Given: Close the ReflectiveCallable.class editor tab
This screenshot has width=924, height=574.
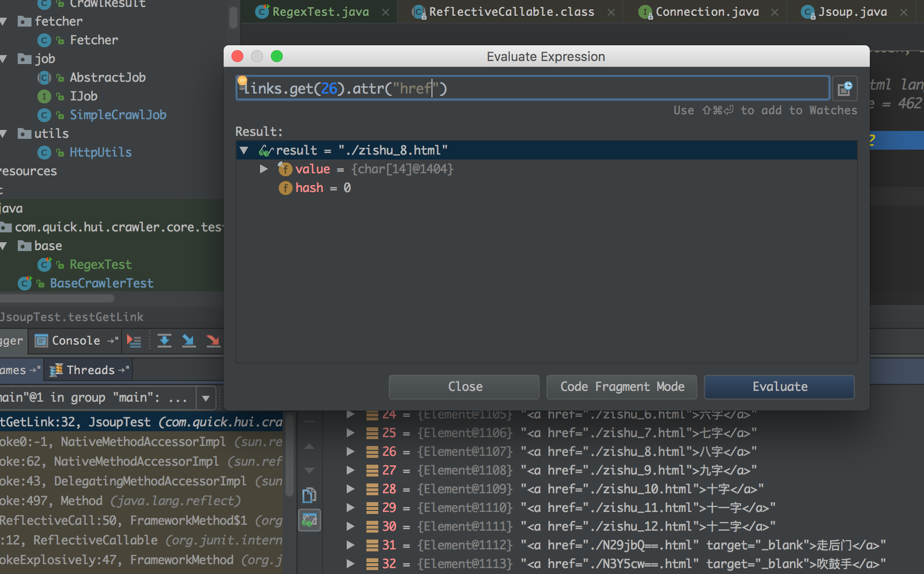Looking at the screenshot, I should click(x=611, y=12).
